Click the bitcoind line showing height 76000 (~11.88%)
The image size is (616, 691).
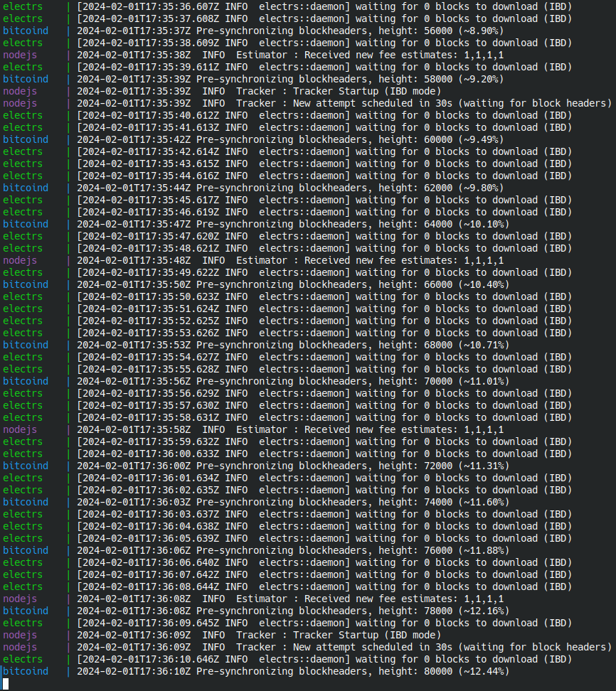pos(256,550)
